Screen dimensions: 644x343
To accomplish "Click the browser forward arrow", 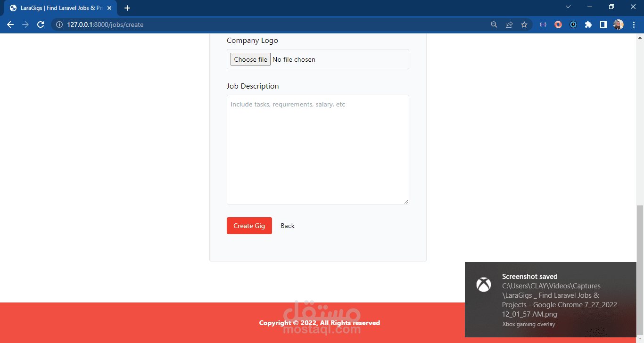I will [x=25, y=24].
